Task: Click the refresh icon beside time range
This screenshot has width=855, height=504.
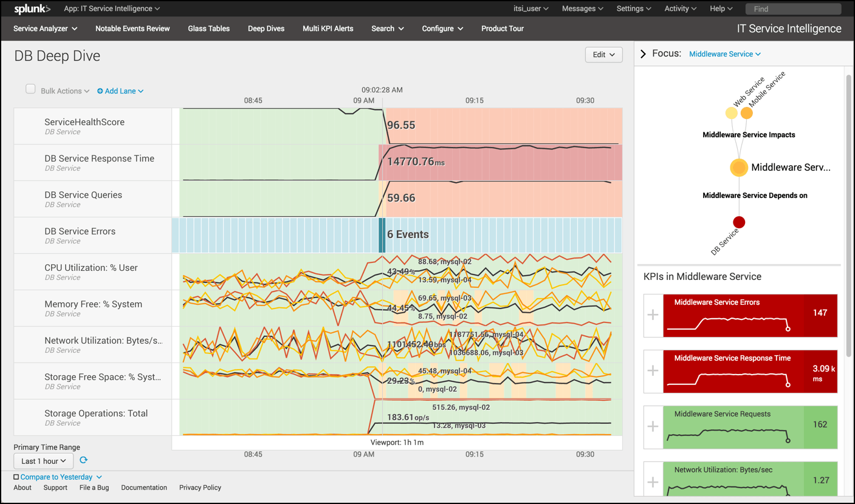Action: [x=84, y=461]
